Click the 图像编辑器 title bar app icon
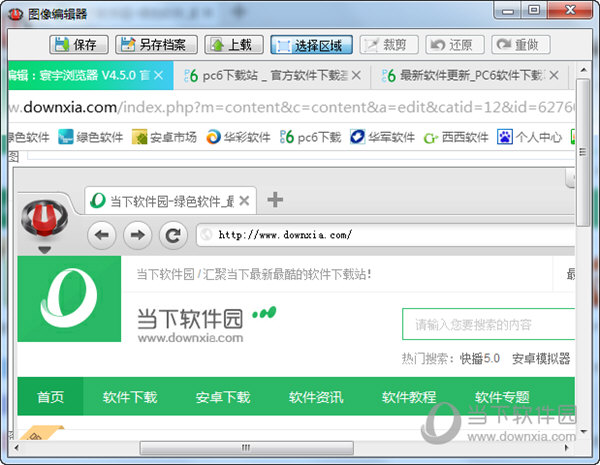Viewport: 600px width, 465px height. point(16,14)
